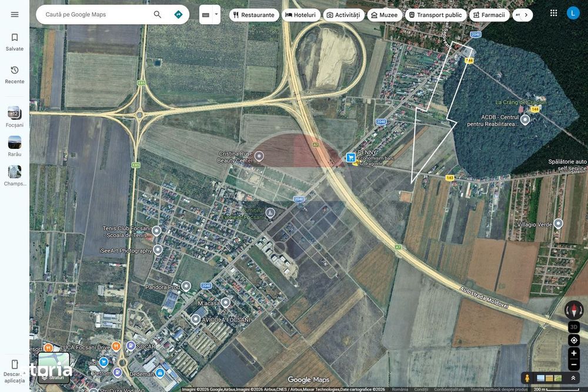
Task: Select the Farmacii category chip
Action: click(x=489, y=15)
